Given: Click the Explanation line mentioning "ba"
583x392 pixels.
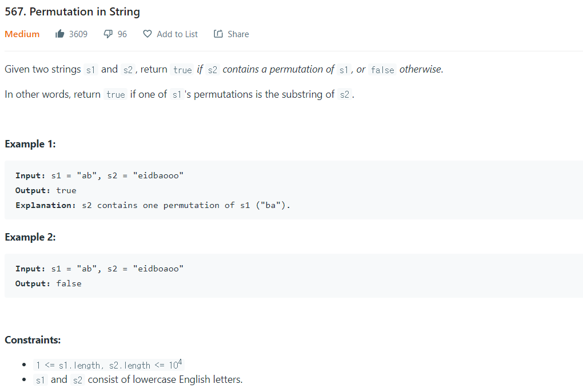Looking at the screenshot, I should tap(153, 205).
